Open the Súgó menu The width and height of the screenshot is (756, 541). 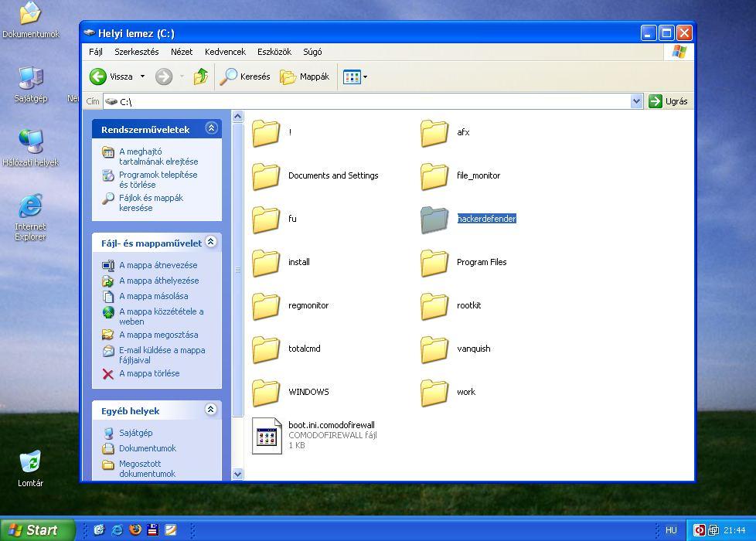click(x=312, y=52)
